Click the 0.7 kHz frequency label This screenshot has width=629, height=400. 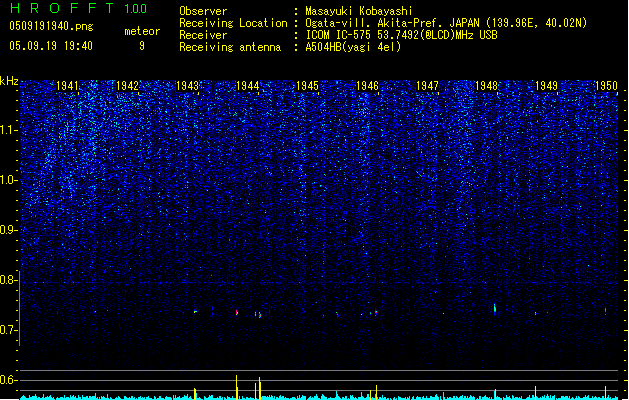8,330
